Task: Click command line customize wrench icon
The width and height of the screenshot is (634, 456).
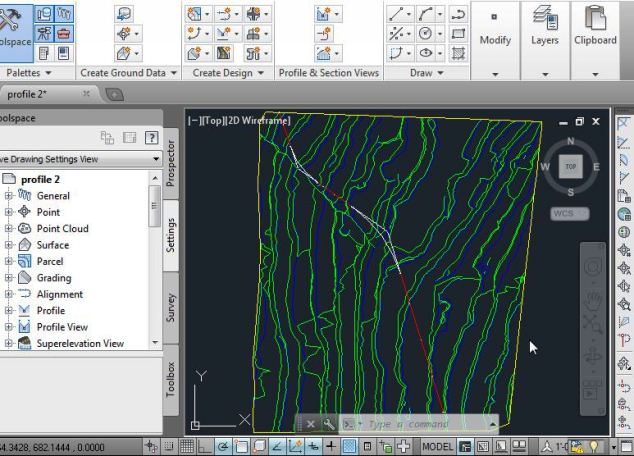Action: point(329,424)
